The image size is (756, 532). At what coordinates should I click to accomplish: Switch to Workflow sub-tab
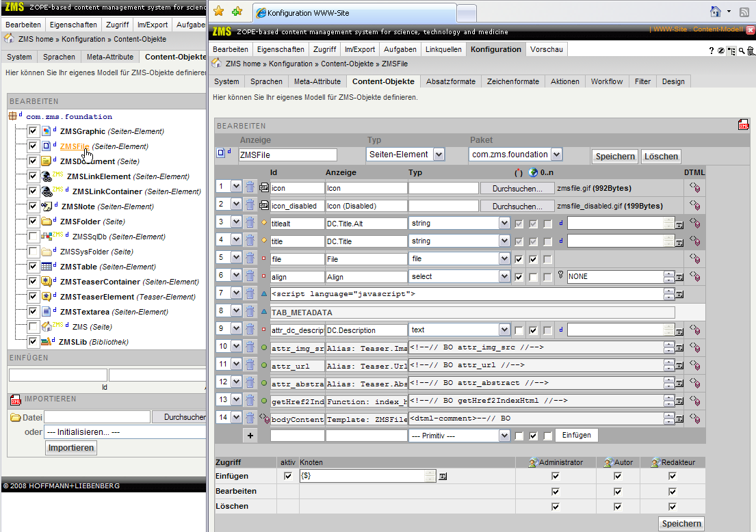tap(607, 81)
